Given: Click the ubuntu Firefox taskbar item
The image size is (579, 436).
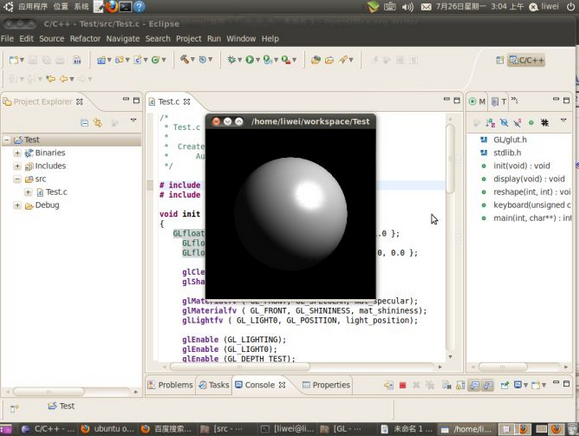Looking at the screenshot, I should (108, 429).
